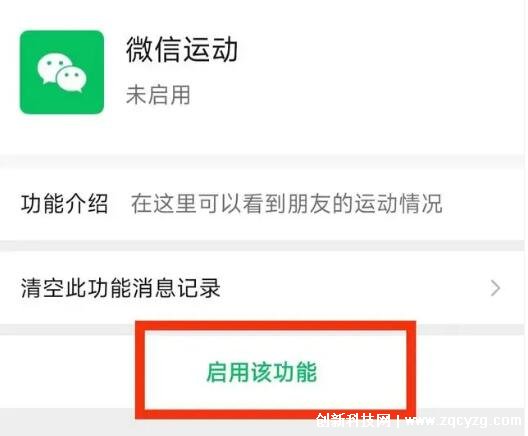Click the gray divider below the 微信运动 header
Viewport: 528px width, 436px height.
[263, 161]
